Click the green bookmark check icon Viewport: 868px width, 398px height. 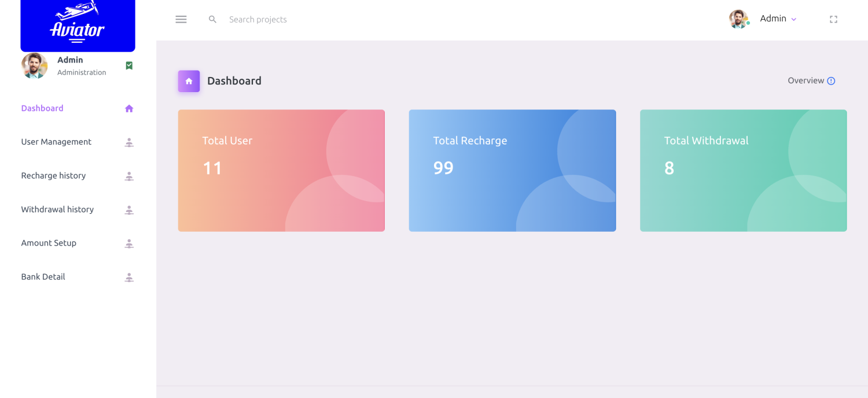pyautogui.click(x=129, y=65)
